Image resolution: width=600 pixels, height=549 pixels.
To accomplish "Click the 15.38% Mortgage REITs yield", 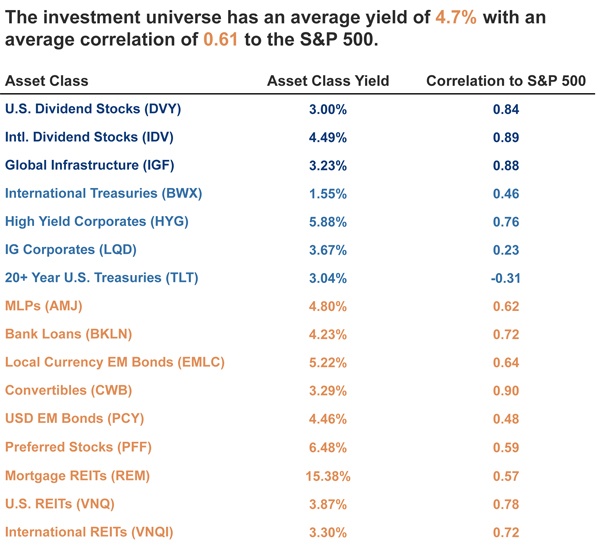I will click(x=328, y=475).
